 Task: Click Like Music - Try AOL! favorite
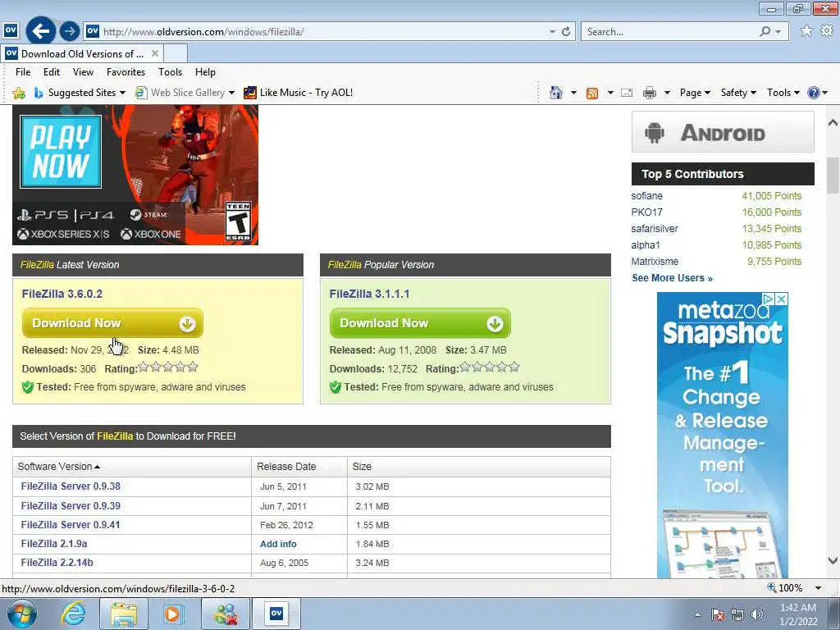click(x=298, y=93)
